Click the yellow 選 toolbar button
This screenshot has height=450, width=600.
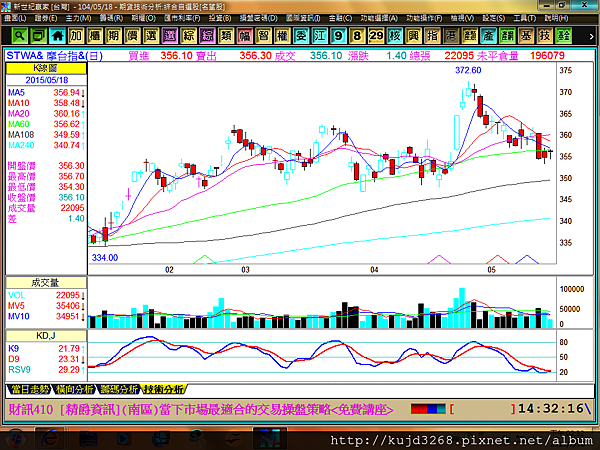pyautogui.click(x=151, y=36)
